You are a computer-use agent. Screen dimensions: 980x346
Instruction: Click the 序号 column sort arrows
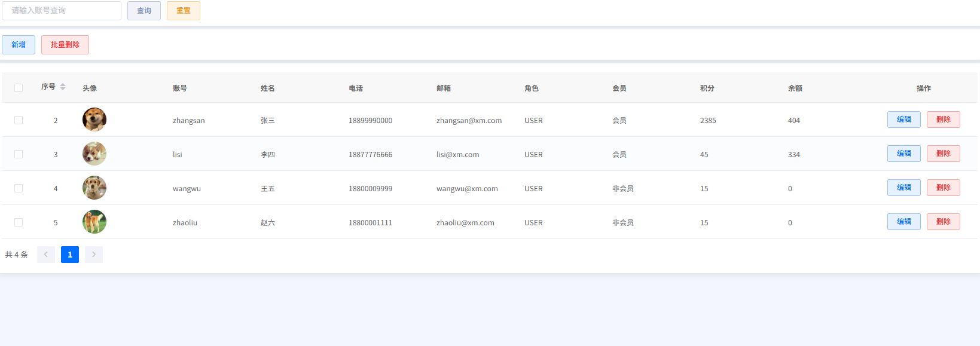(x=63, y=87)
